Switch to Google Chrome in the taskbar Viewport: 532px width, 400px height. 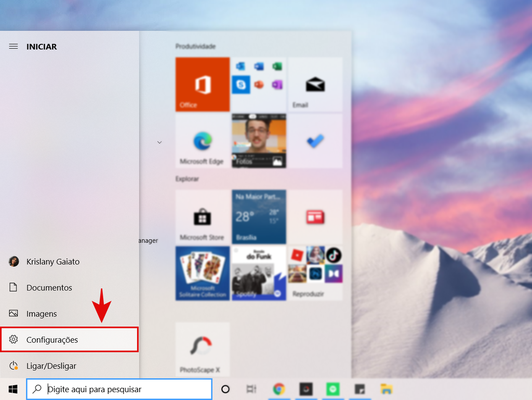(279, 389)
